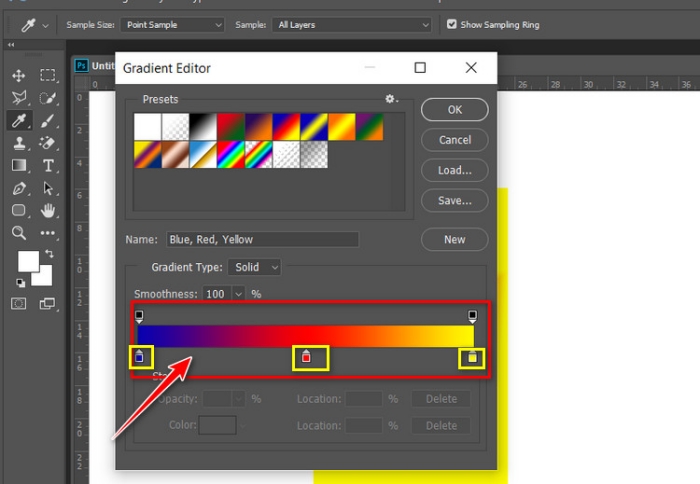This screenshot has width=700, height=484.
Task: Select the Pen tool
Action: tap(19, 188)
